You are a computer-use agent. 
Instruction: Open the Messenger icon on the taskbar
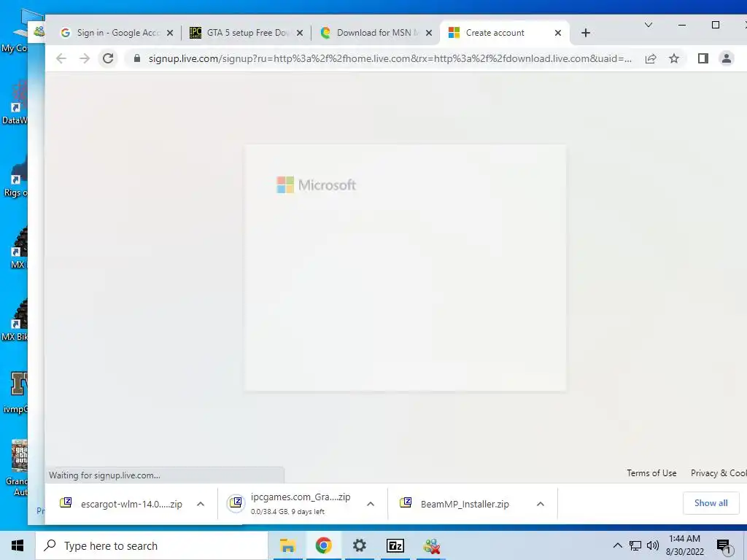(x=431, y=545)
